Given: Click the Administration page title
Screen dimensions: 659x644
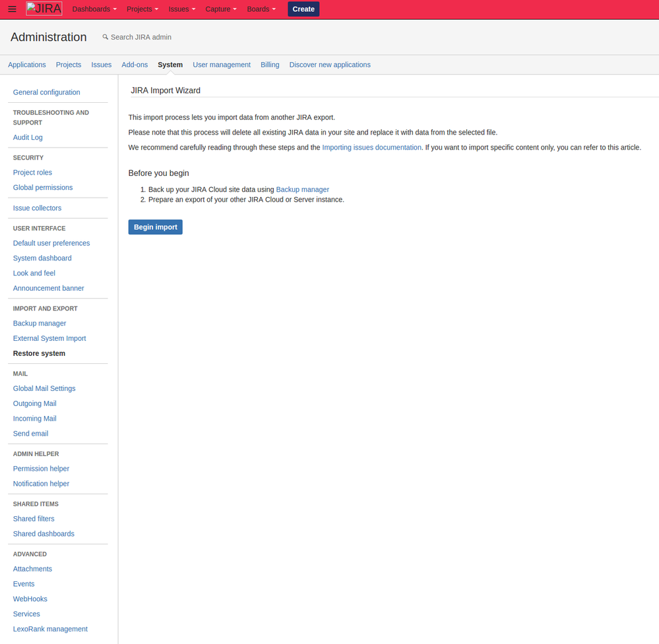Looking at the screenshot, I should coord(49,37).
